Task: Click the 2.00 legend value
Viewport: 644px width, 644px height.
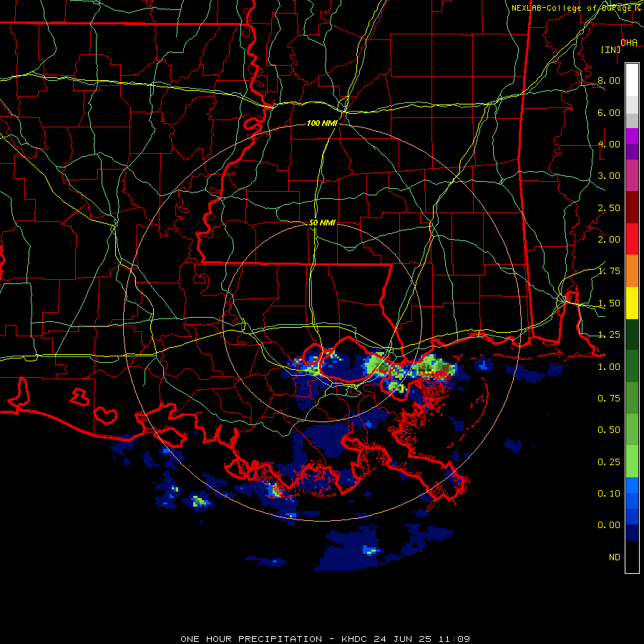Action: (x=609, y=240)
